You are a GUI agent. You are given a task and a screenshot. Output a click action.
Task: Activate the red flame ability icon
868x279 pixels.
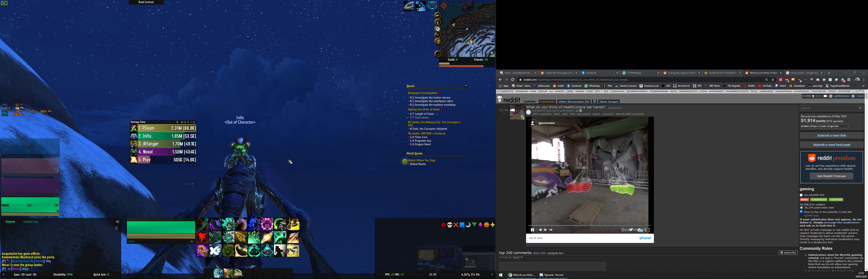tap(202, 237)
